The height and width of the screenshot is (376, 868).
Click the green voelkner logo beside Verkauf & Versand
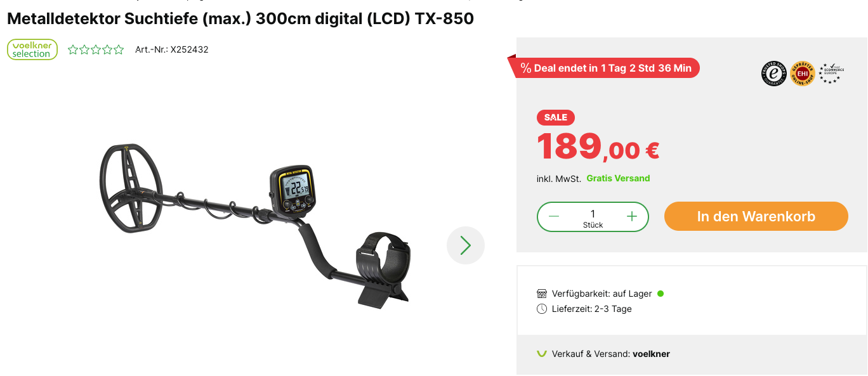pos(541,354)
